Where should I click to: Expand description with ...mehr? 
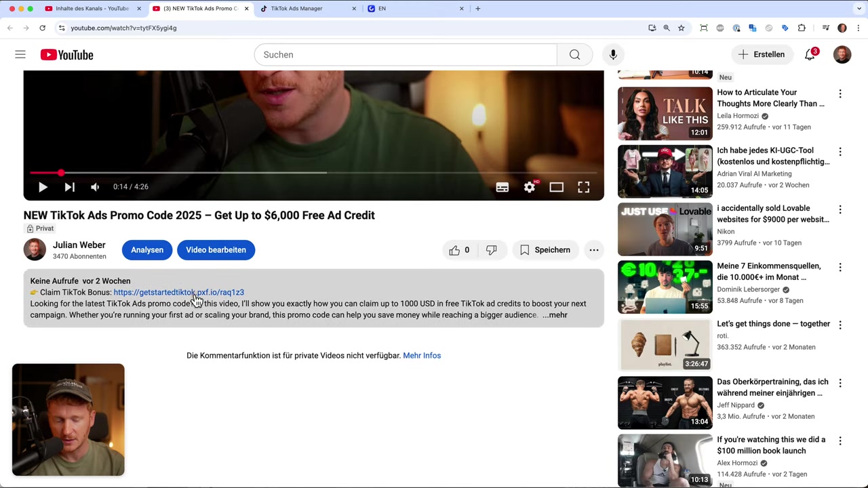click(x=555, y=315)
